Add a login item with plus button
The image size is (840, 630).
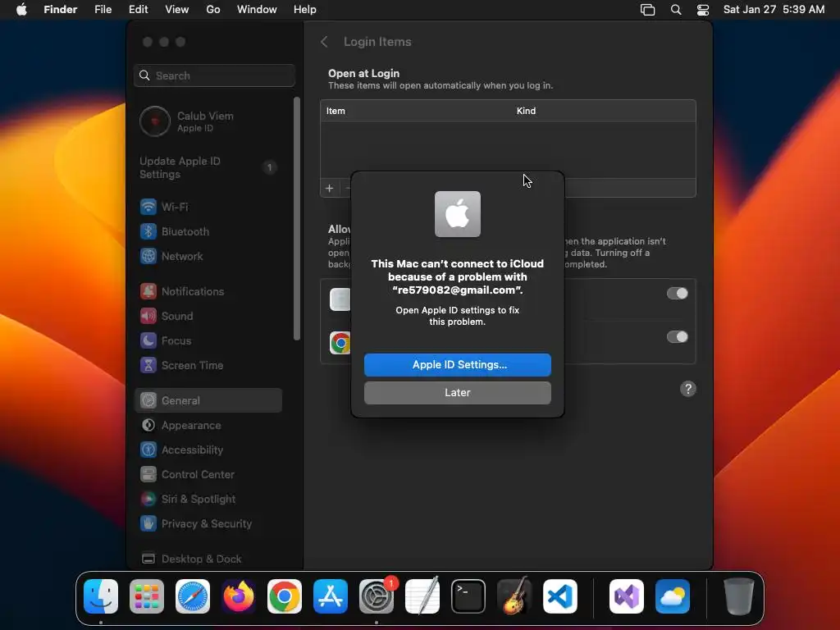pyautogui.click(x=330, y=188)
